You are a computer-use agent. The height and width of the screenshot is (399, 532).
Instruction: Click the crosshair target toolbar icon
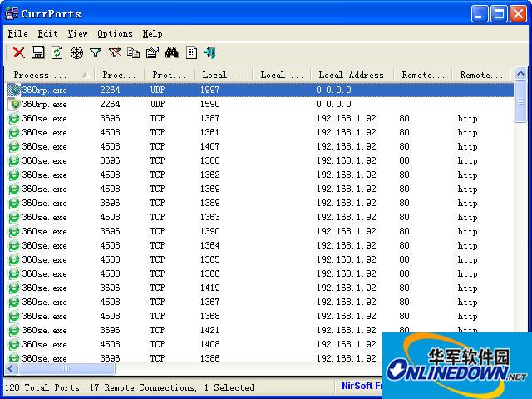point(76,52)
